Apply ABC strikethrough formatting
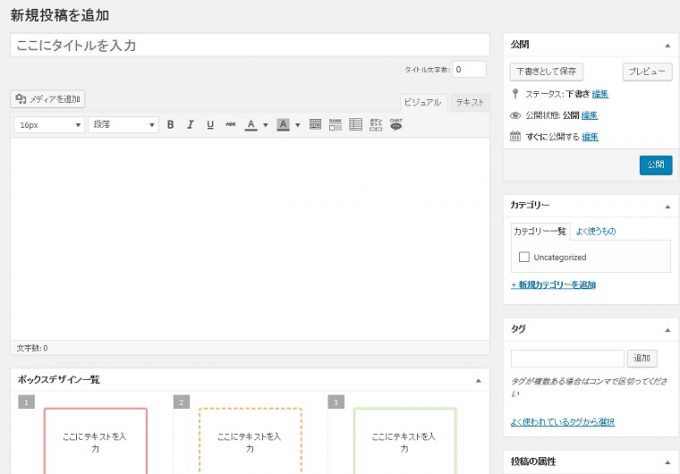The image size is (680, 474). coord(230,124)
